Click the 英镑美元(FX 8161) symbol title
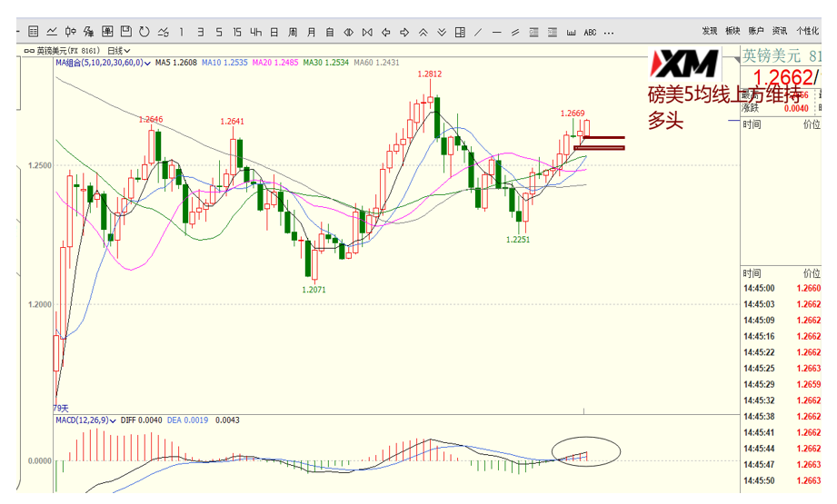837x504 pixels. coord(68,51)
